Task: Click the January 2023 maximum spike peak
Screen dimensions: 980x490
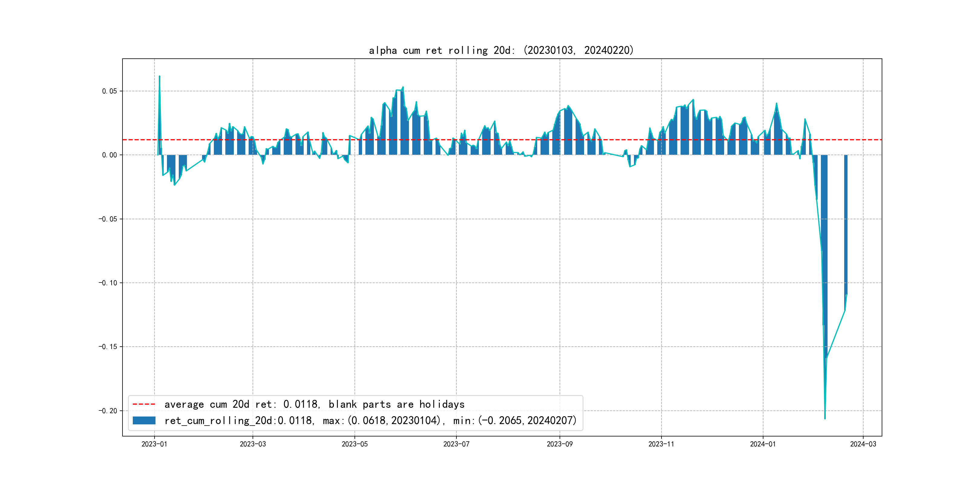Action: tap(159, 77)
